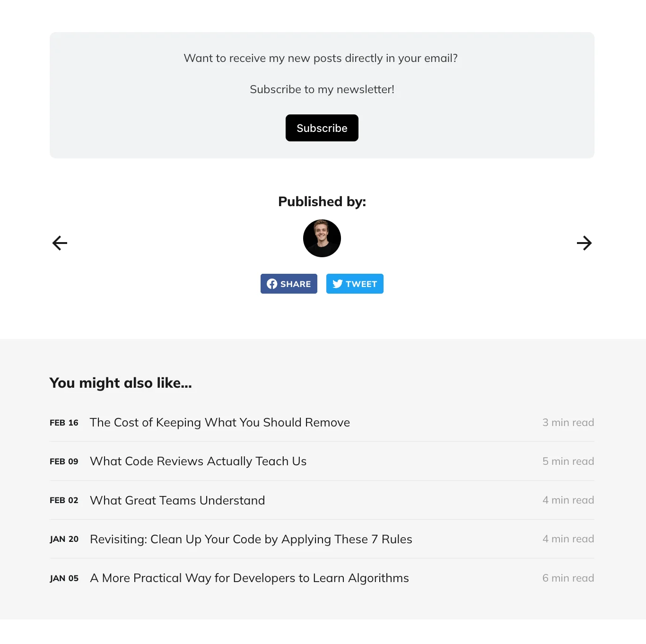646x644 pixels.
Task: Click the 'You might also like...' heading
Action: [x=121, y=383]
